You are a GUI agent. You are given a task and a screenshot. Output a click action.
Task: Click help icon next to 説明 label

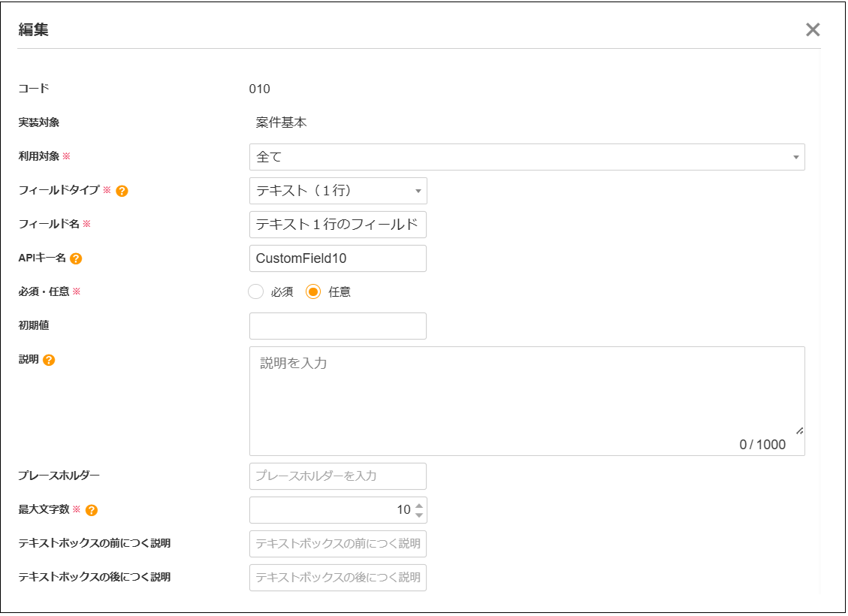(x=49, y=360)
